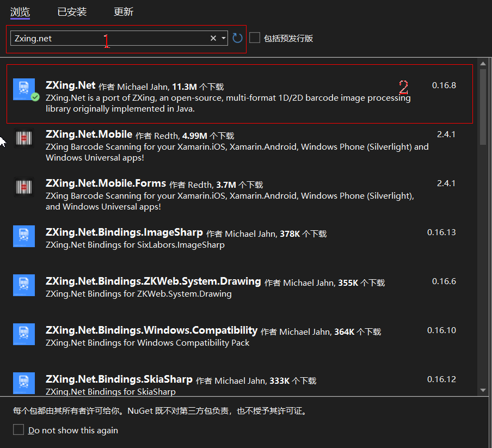Click the 11.3M downloads author line

[161, 87]
